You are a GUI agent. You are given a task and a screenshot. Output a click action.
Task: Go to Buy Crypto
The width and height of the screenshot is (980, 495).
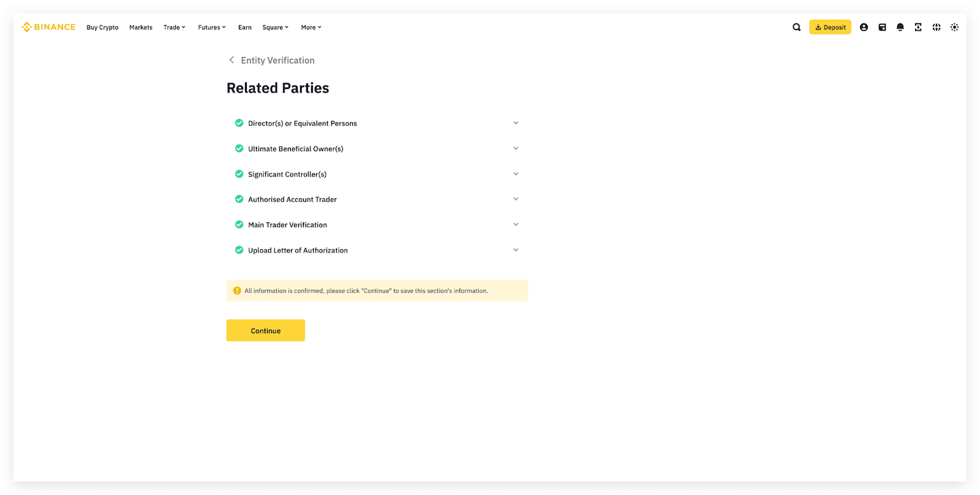coord(102,28)
